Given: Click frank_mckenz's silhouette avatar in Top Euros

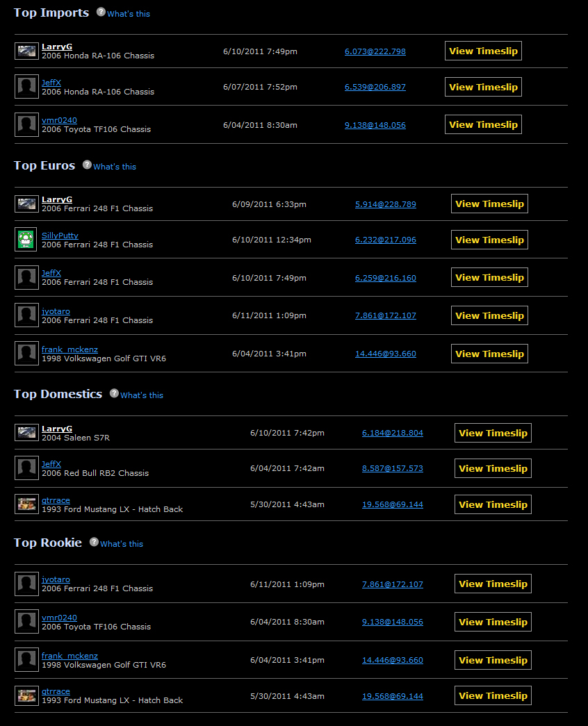Looking at the screenshot, I should [x=26, y=353].
